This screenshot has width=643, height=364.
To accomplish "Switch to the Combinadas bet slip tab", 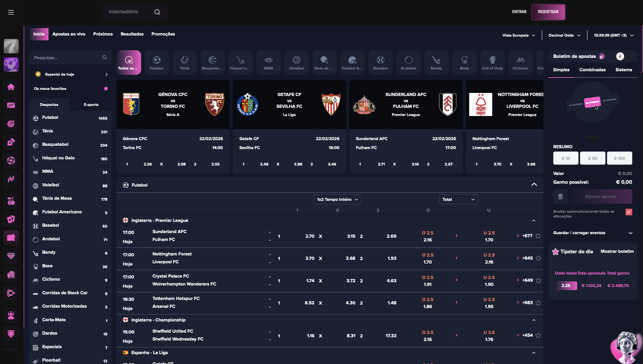I will coord(592,70).
